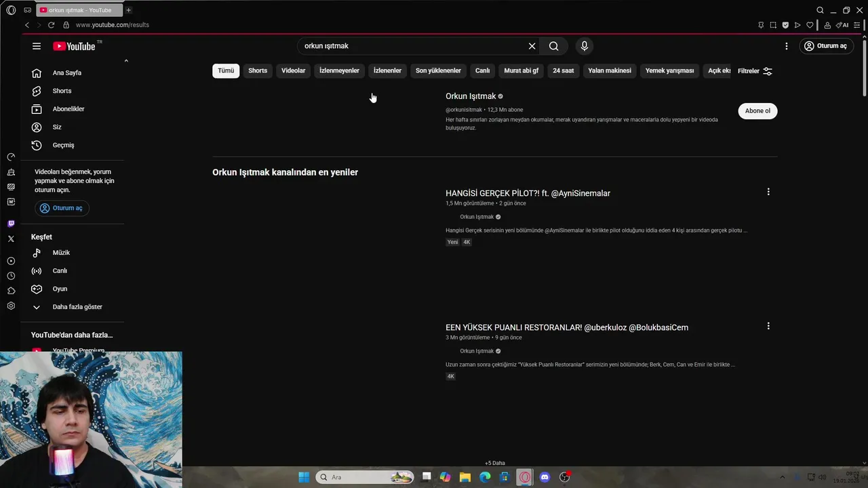Open a new tab with the plus button
868x488 pixels.
click(128, 10)
